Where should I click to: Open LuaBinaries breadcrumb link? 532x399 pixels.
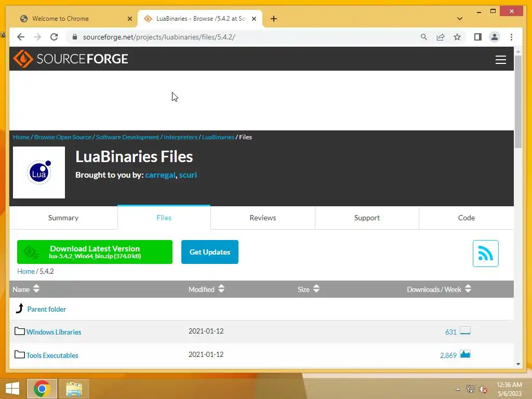tap(218, 137)
